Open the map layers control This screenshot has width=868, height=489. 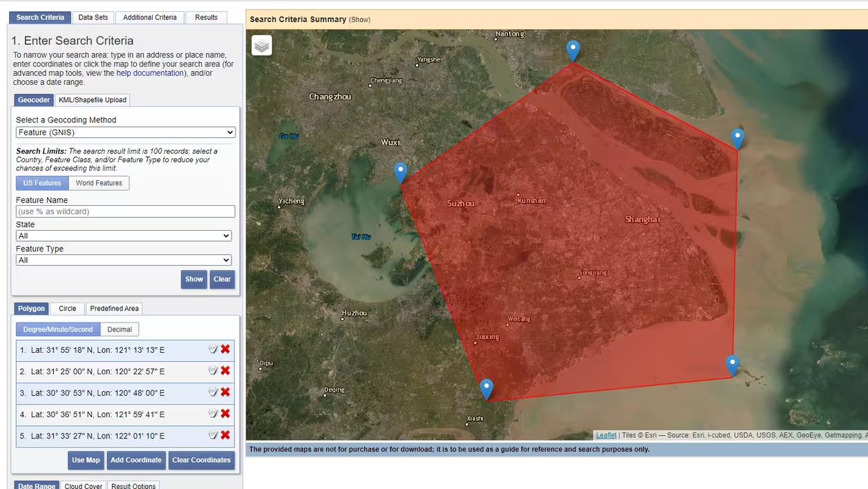(x=261, y=46)
